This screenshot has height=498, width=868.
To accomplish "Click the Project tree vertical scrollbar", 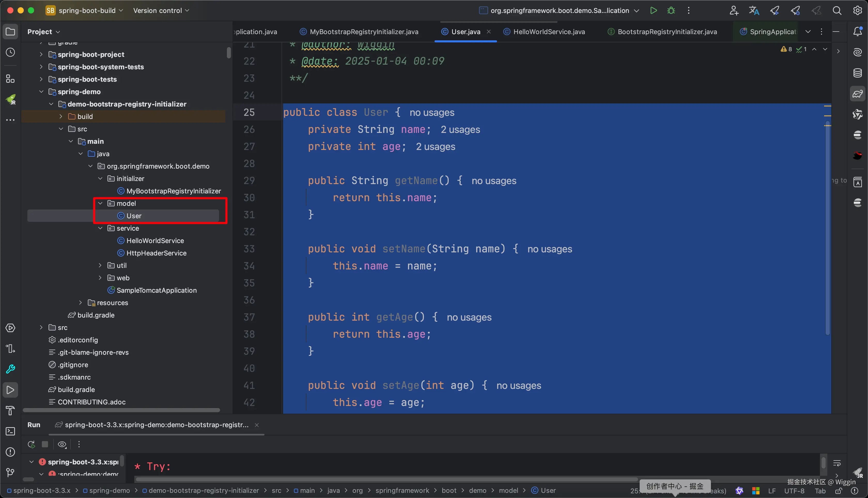I will pos(229,53).
